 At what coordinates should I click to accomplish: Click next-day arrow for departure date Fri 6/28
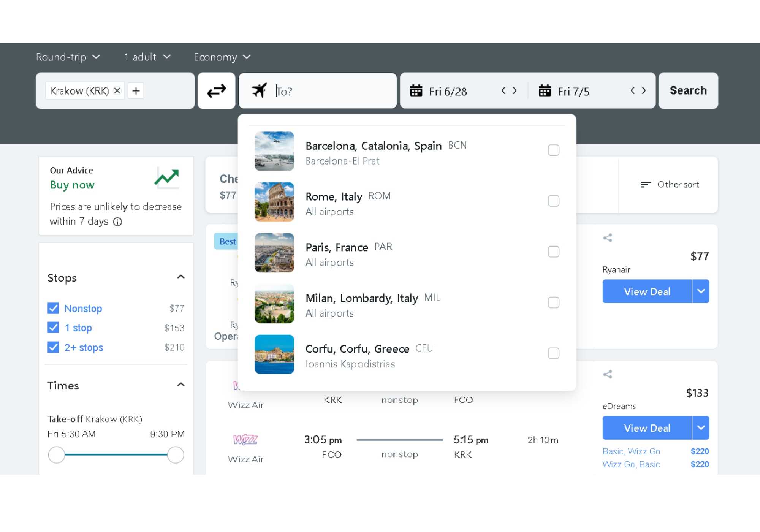click(x=515, y=91)
